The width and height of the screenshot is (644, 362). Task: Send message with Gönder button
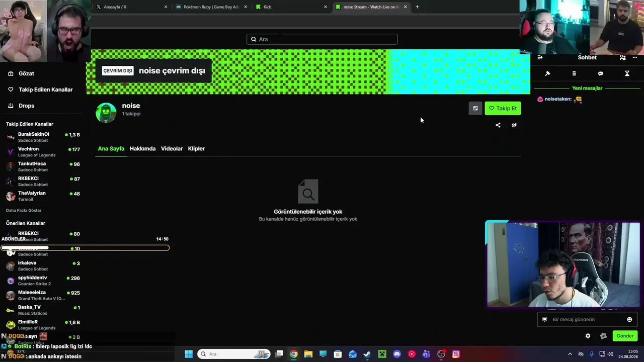click(625, 336)
